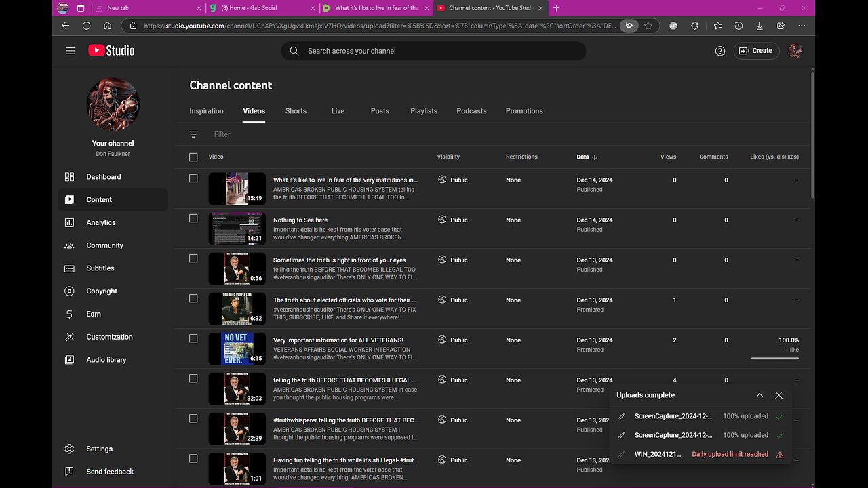Click the channel profile picture
The width and height of the screenshot is (868, 488).
click(x=113, y=104)
